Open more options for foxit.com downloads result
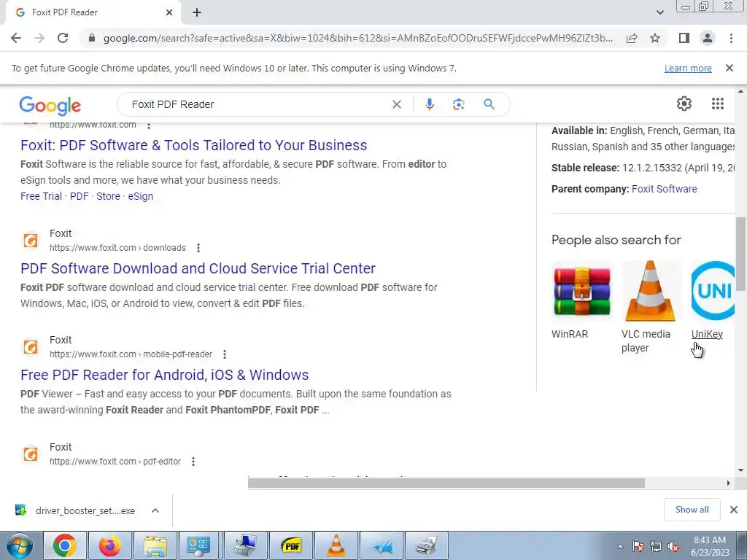Image resolution: width=747 pixels, height=560 pixels. 198,248
